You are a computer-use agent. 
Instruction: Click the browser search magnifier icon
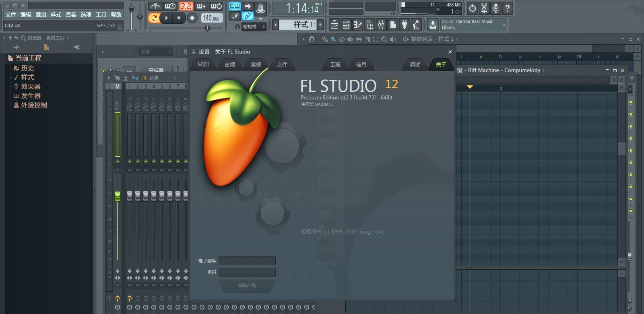tap(23, 38)
